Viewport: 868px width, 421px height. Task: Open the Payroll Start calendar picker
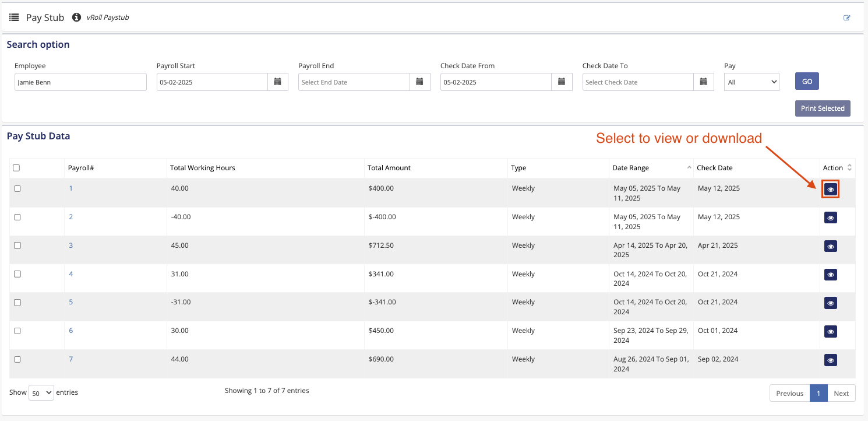point(278,82)
